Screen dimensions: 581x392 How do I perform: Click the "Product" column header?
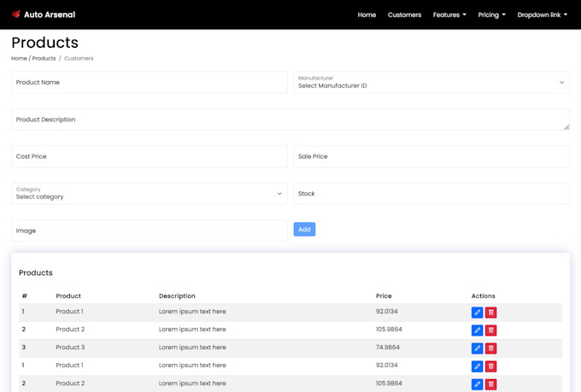(68, 295)
